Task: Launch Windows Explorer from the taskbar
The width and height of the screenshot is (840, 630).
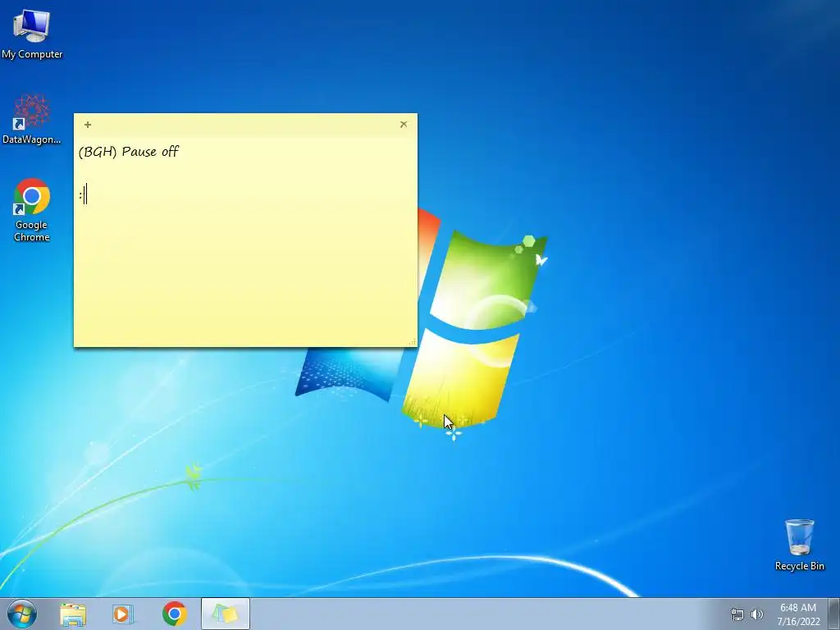Action: [73, 614]
